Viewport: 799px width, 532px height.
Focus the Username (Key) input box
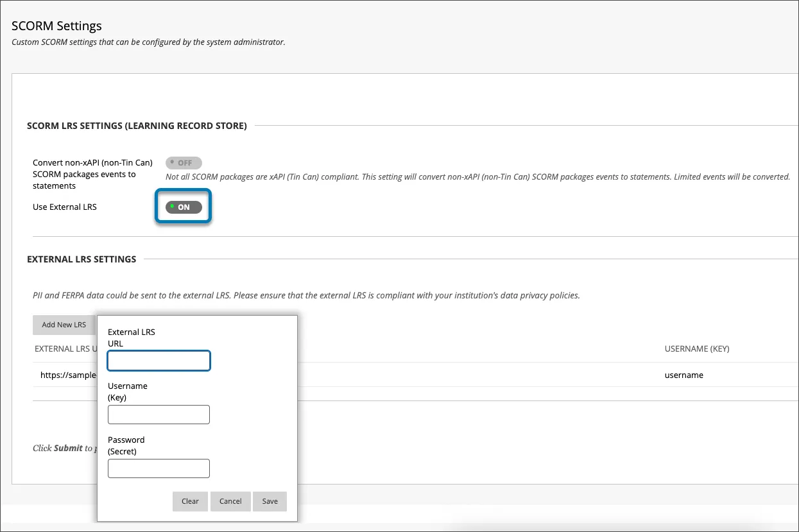tap(159, 415)
